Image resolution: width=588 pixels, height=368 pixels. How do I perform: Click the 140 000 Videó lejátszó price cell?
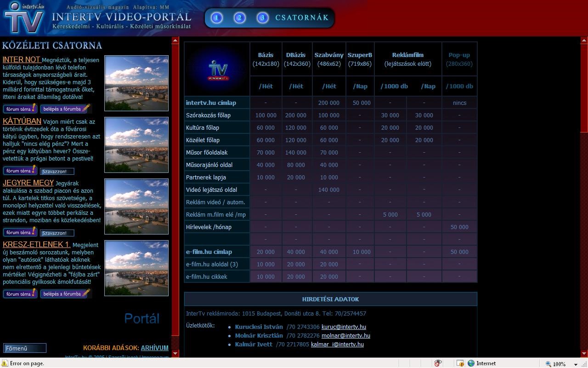pyautogui.click(x=329, y=190)
